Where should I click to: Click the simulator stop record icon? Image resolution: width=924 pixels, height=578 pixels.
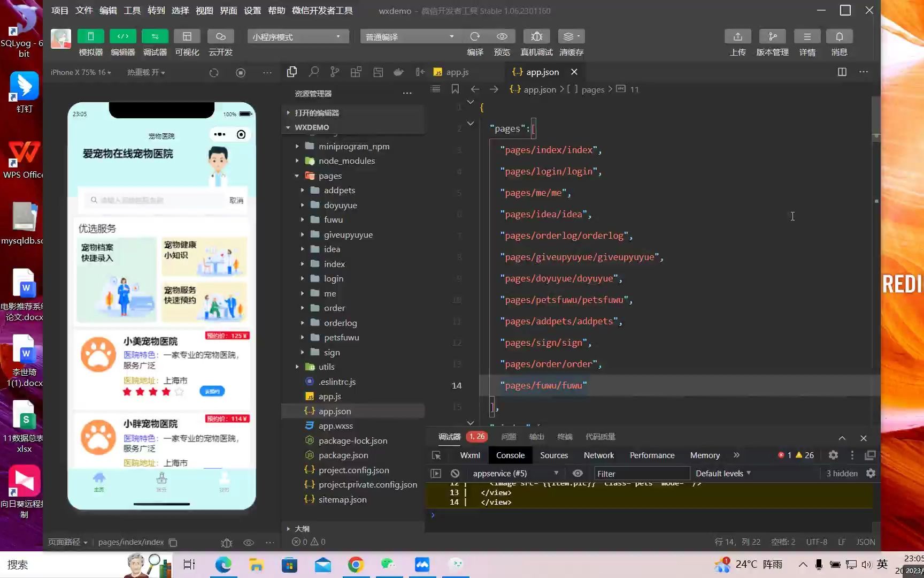point(241,72)
